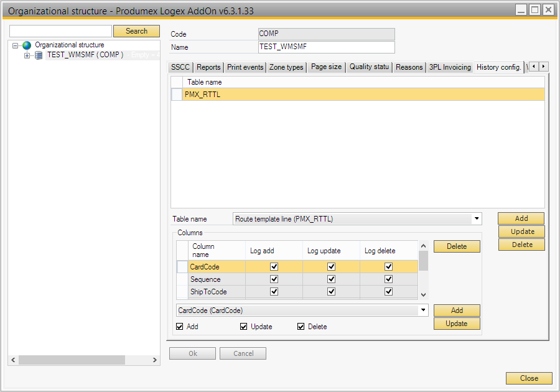Image resolution: width=560 pixels, height=392 pixels.
Task: Click the columns grid scroll down arrow
Action: [423, 294]
